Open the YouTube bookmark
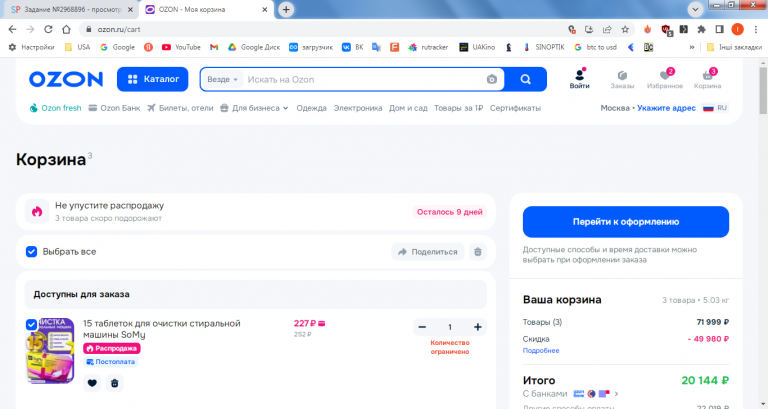Viewport: 768px width, 409px height. 181,47
